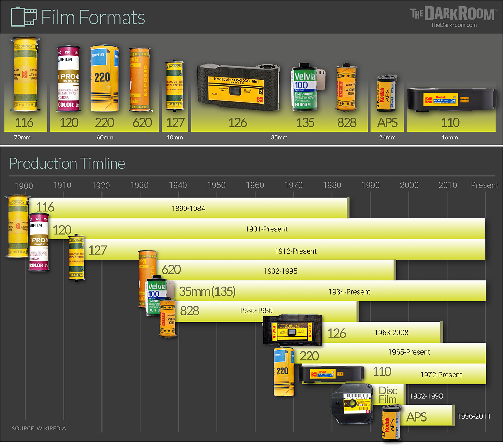This screenshot has width=504, height=446.
Task: Select the Kodacolor Gold 126 cartridge
Action: point(238,88)
